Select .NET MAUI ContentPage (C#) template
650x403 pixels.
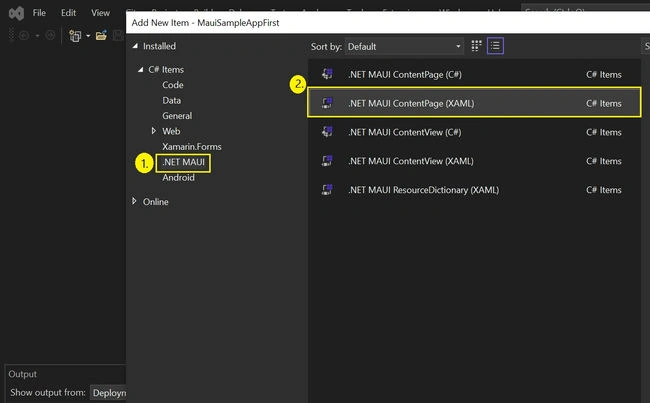(x=474, y=75)
